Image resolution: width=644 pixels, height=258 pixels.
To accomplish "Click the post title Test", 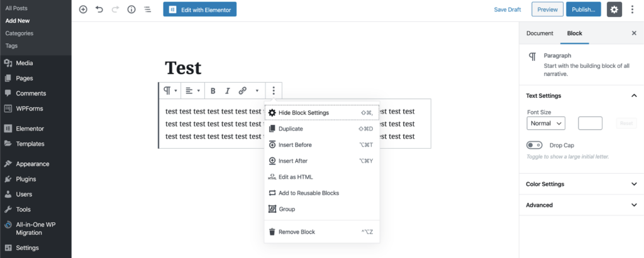I will tap(183, 68).
